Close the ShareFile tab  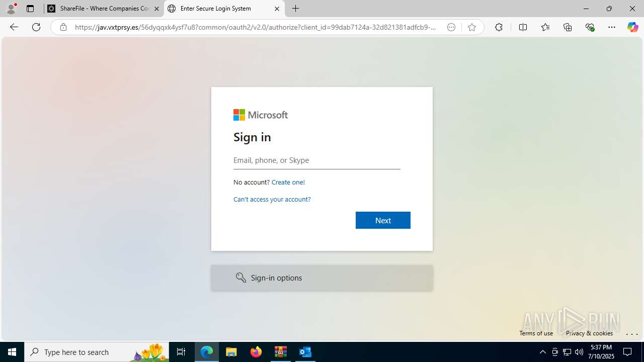pos(156,9)
